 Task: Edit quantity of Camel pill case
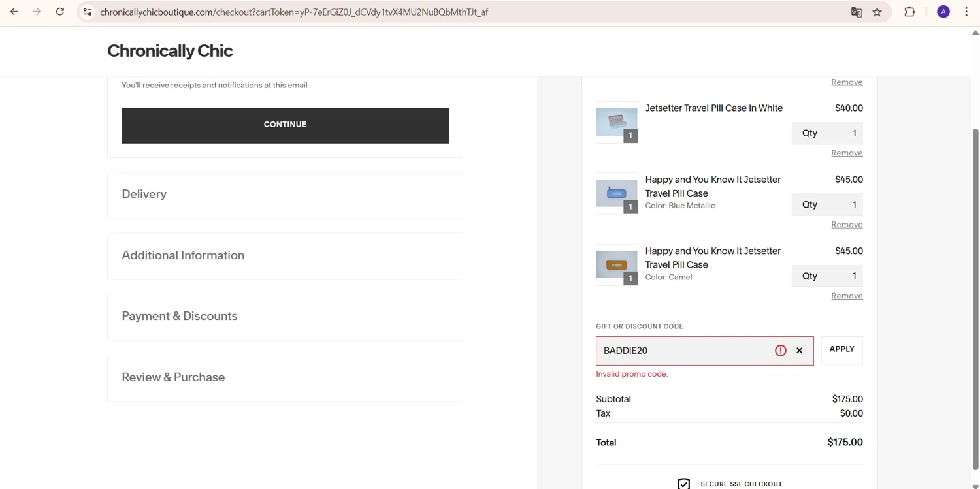tap(827, 276)
